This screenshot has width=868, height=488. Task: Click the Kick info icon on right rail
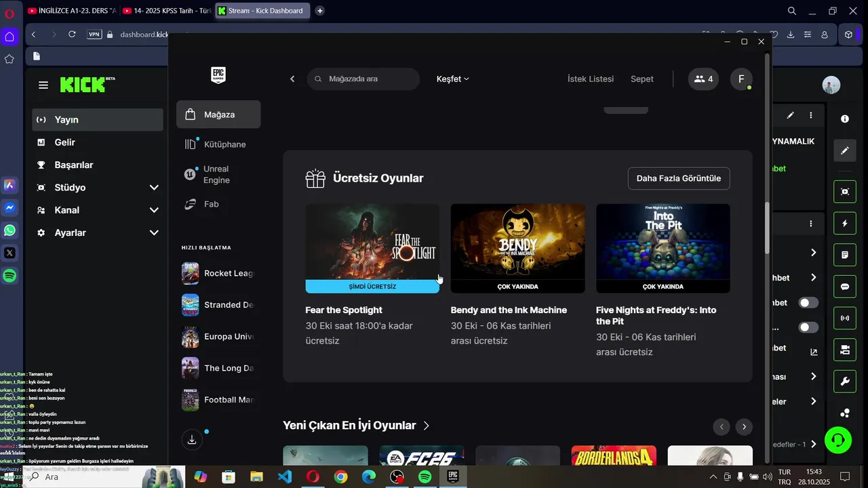click(x=845, y=119)
